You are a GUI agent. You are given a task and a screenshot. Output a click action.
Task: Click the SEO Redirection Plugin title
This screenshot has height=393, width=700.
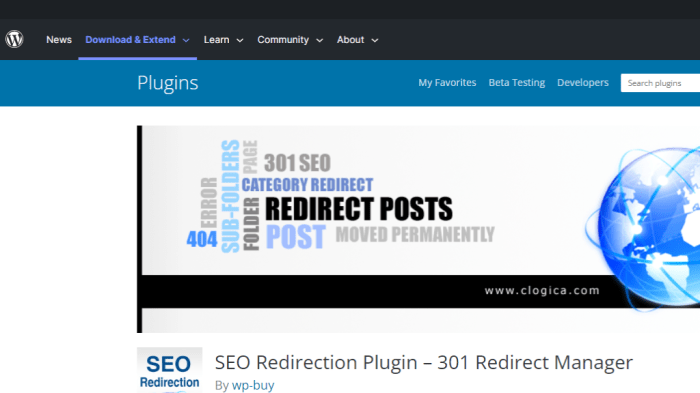point(424,362)
